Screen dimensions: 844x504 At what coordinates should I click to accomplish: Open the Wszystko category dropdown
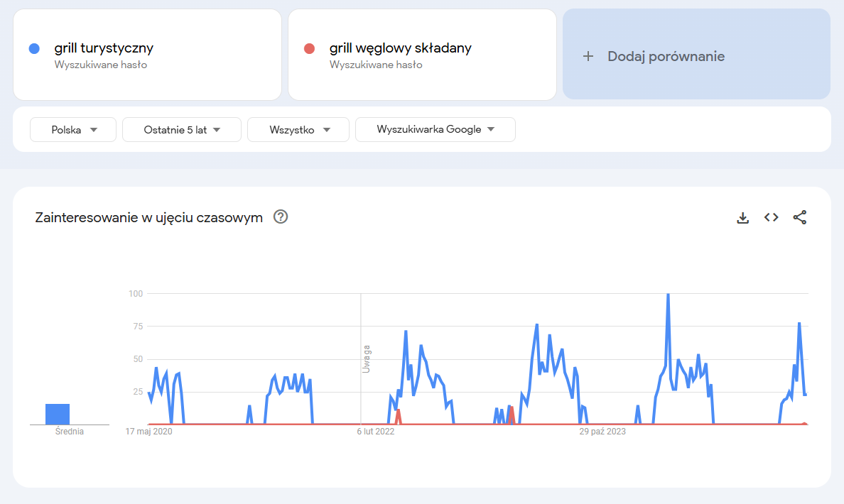click(x=298, y=130)
